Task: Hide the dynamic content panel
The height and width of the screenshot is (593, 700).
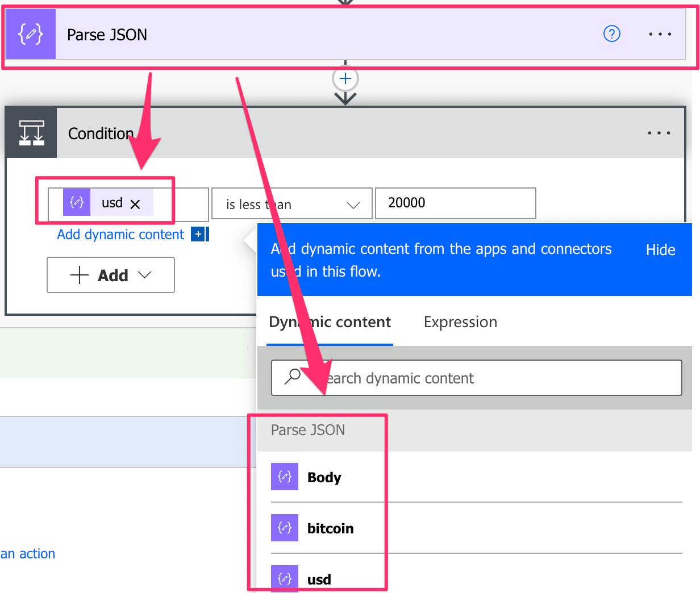Action: click(x=660, y=249)
